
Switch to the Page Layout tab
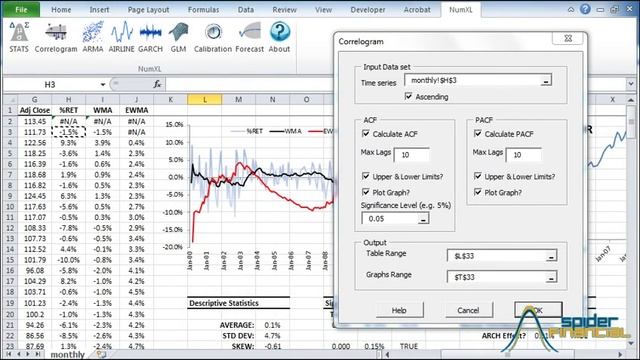(148, 9)
